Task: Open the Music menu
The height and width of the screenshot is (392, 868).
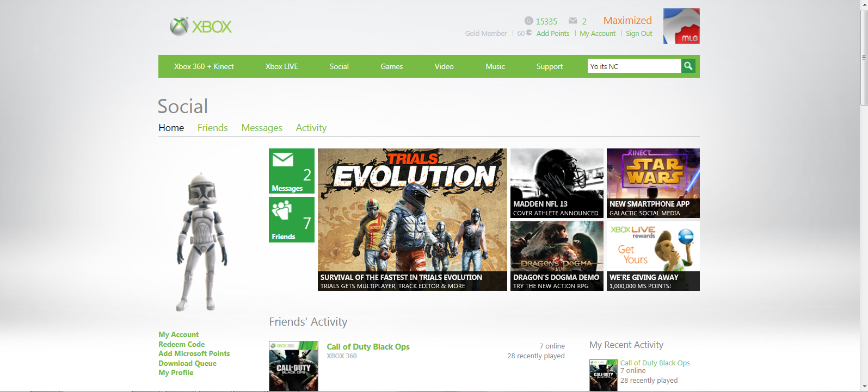Action: [495, 66]
